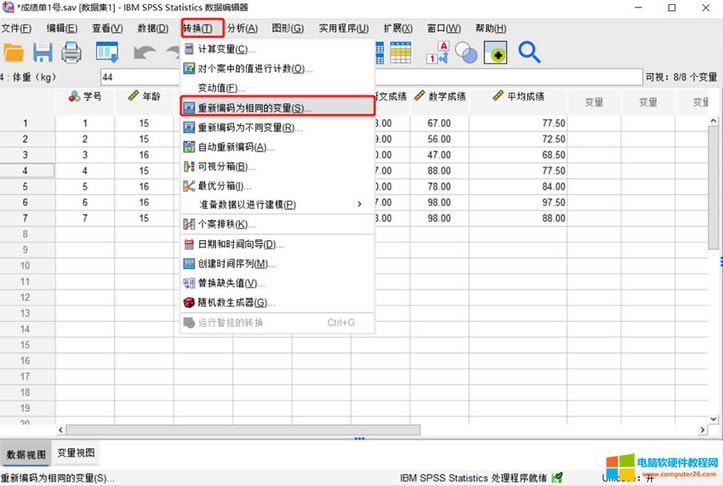Screen dimensions: 723x486
Task: Click cell 97.50 in 平均成绩
Action: (518, 202)
